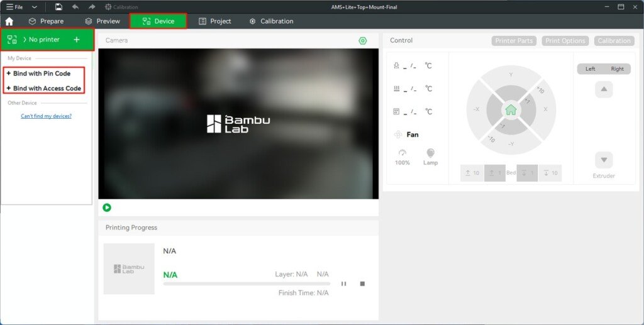Select the Device tab
The width and height of the screenshot is (644, 325).
click(x=158, y=21)
